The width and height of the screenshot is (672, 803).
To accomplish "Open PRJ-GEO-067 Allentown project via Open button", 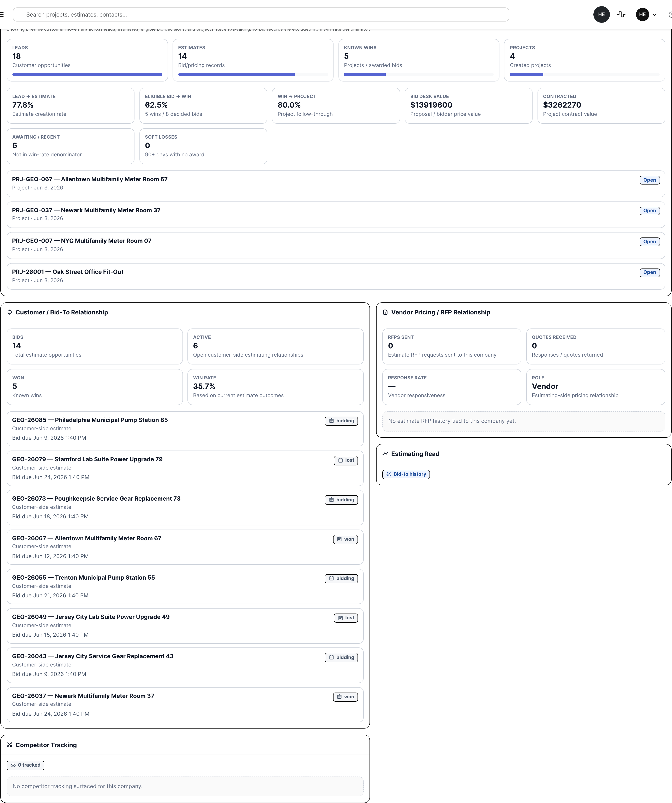I will click(649, 180).
